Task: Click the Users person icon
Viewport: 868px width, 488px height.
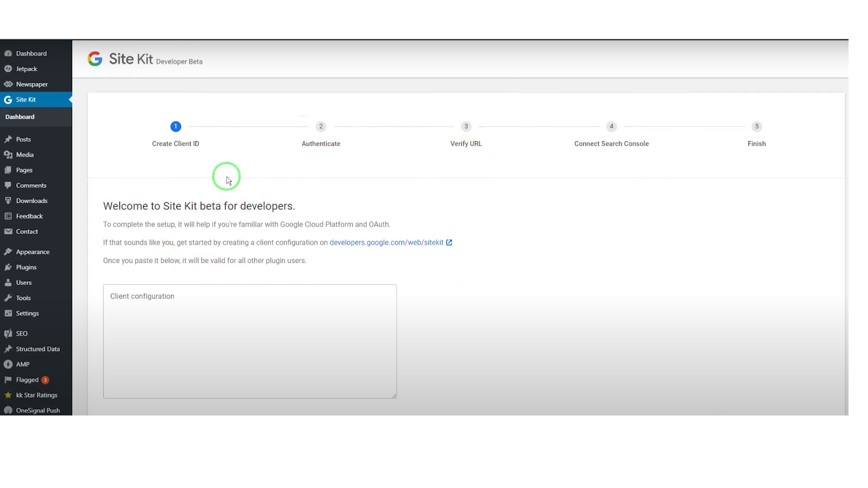Action: click(x=8, y=282)
